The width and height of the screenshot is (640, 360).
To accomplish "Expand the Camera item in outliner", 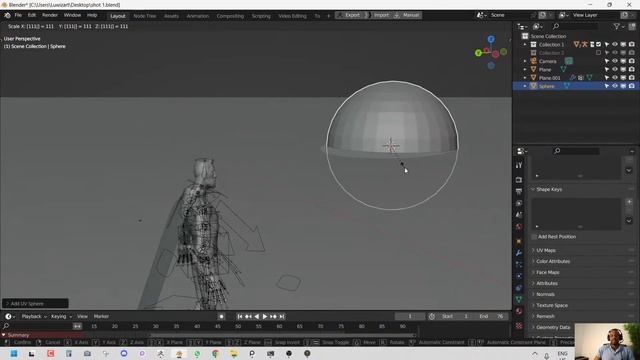I will 525,61.
